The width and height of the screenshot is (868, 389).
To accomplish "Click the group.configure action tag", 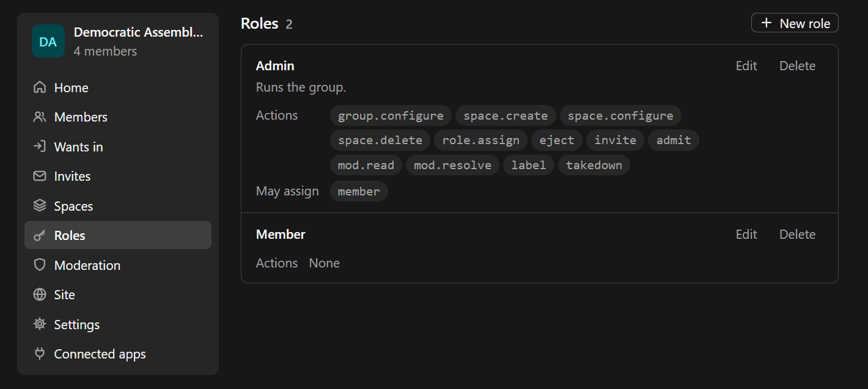I will [x=391, y=115].
